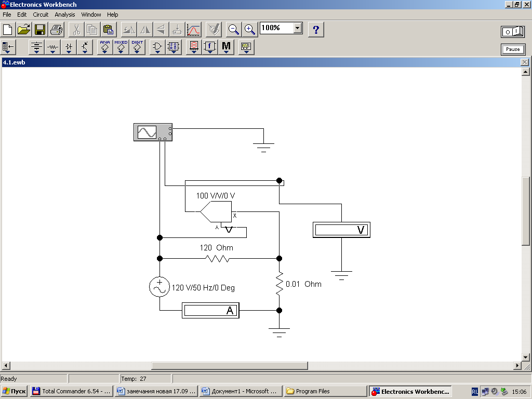Image resolution: width=532 pixels, height=399 pixels.
Task: Expand the zoom percentage dropdown
Action: [298, 28]
